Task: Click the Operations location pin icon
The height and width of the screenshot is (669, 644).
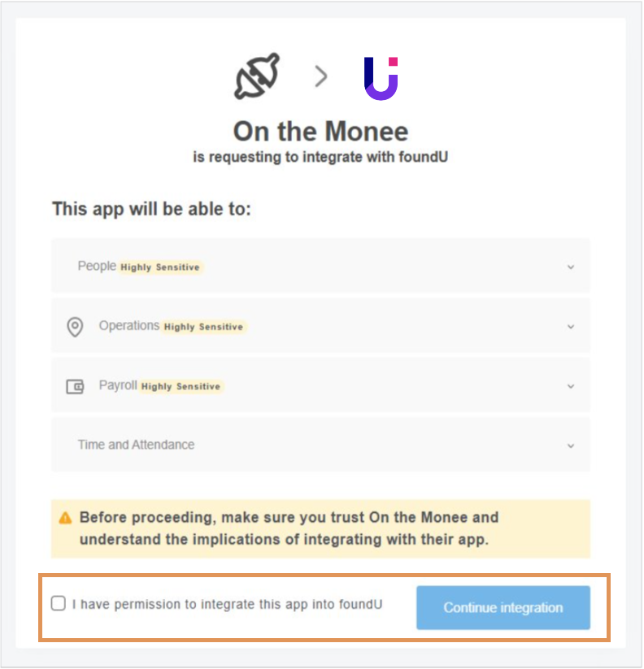Action: coord(75,327)
